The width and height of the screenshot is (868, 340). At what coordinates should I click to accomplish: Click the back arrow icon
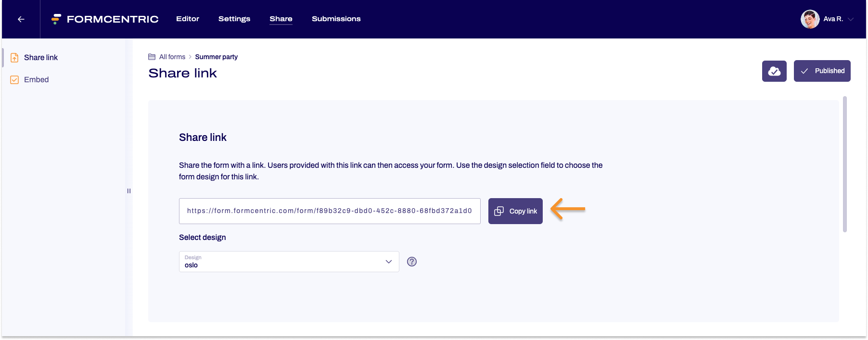tap(21, 19)
